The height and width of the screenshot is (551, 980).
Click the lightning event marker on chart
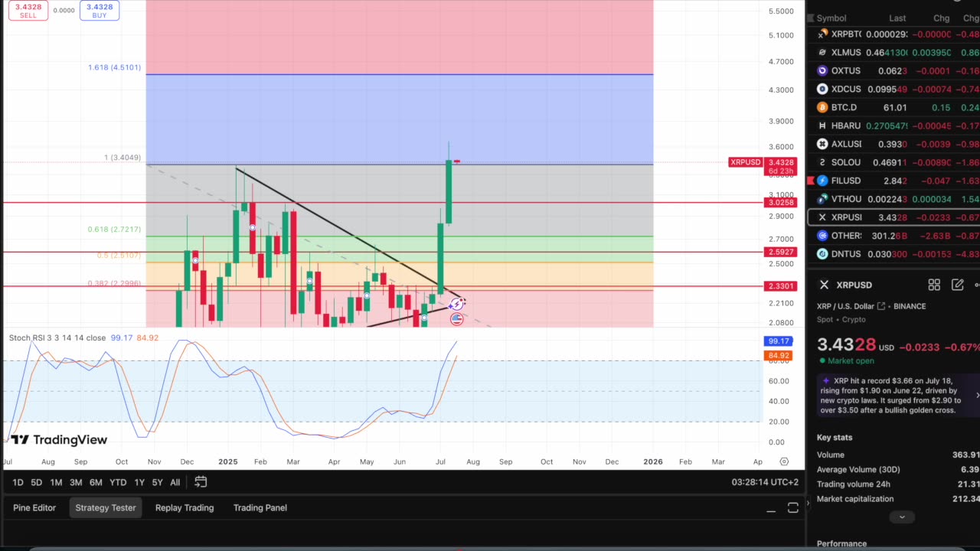tap(457, 304)
